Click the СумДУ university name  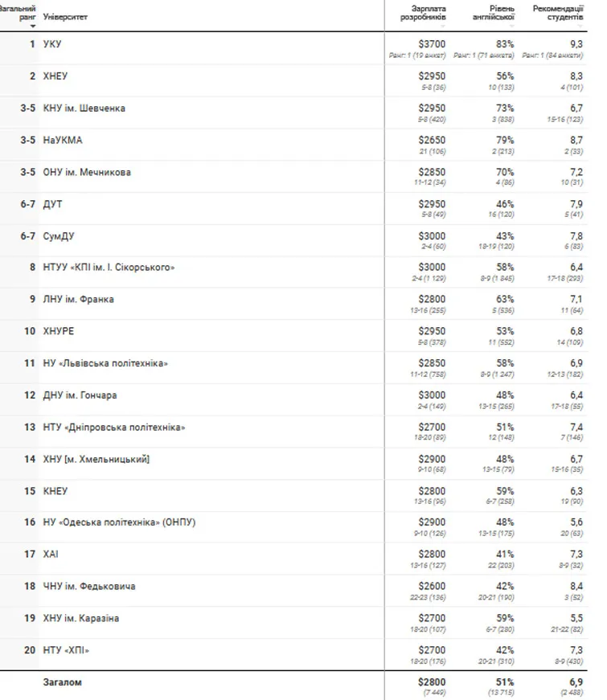pyautogui.click(x=59, y=236)
